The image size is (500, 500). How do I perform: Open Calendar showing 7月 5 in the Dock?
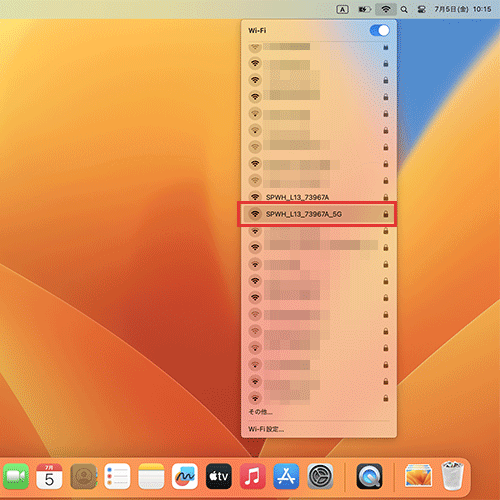tap(49, 476)
